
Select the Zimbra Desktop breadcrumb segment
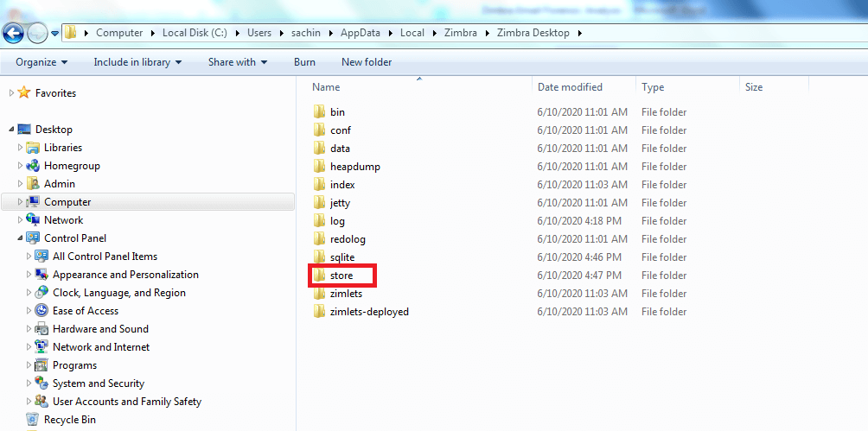pos(533,33)
